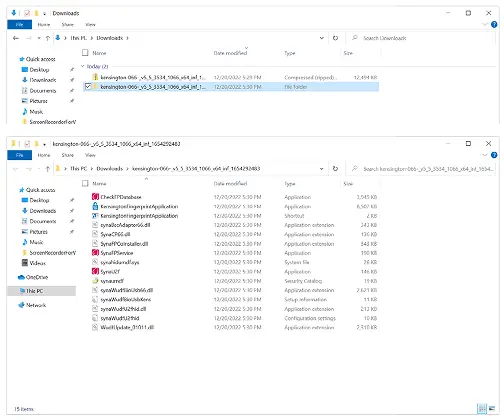The height and width of the screenshot is (420, 504).
Task: Switch to the large icons view in the status bar
Action: tap(492, 408)
